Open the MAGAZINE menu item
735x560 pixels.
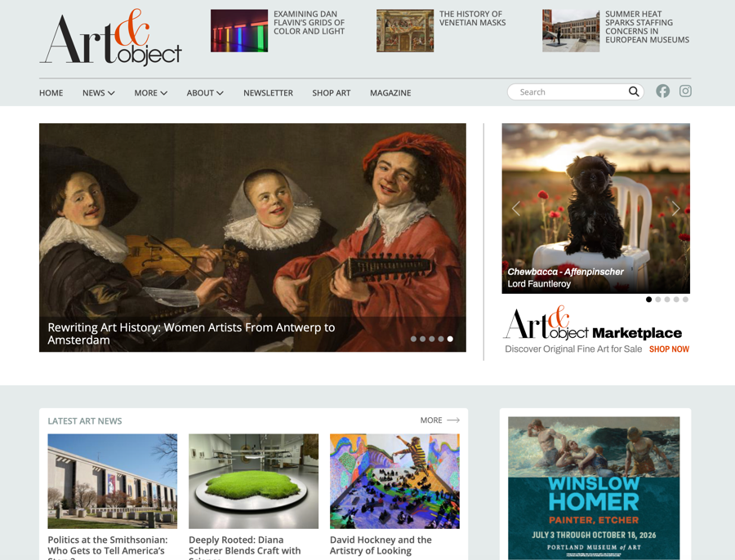[390, 93]
